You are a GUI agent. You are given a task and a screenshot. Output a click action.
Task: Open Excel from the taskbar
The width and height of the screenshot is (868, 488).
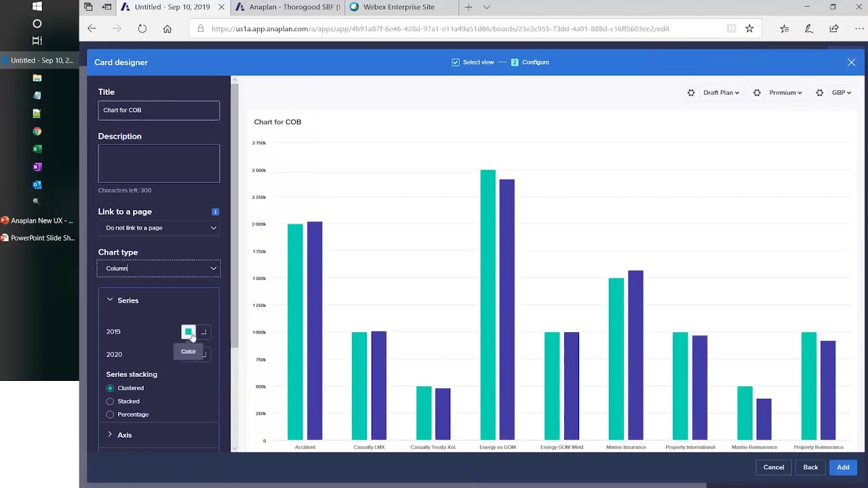point(37,149)
